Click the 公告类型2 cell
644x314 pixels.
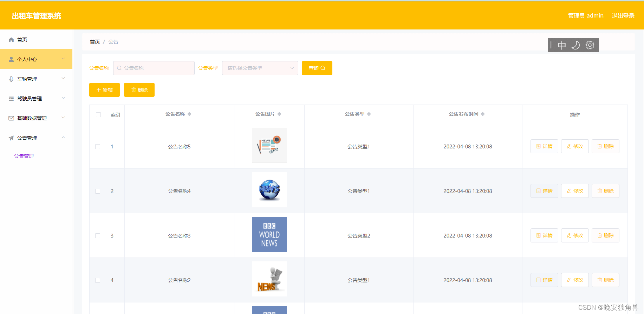pyautogui.click(x=359, y=236)
